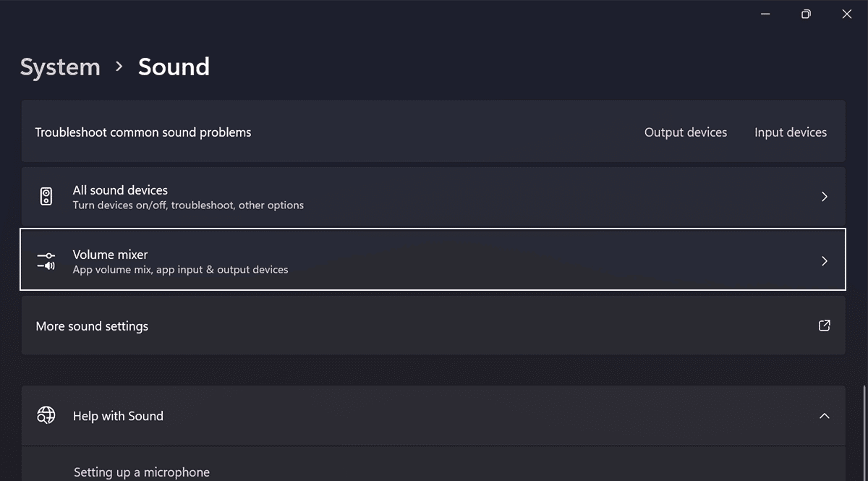Collapse the Help with Sound section
The width and height of the screenshot is (868, 481).
click(x=824, y=416)
